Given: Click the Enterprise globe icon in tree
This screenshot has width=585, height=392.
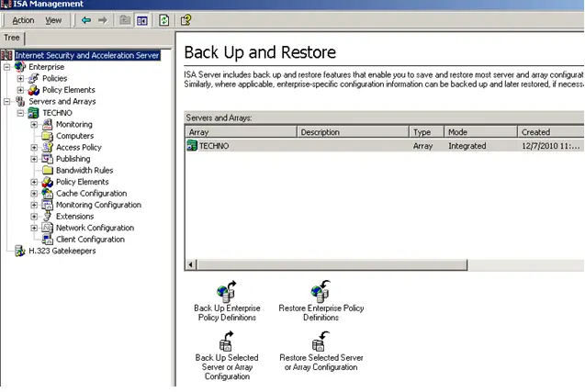Looking at the screenshot, I should (20, 67).
